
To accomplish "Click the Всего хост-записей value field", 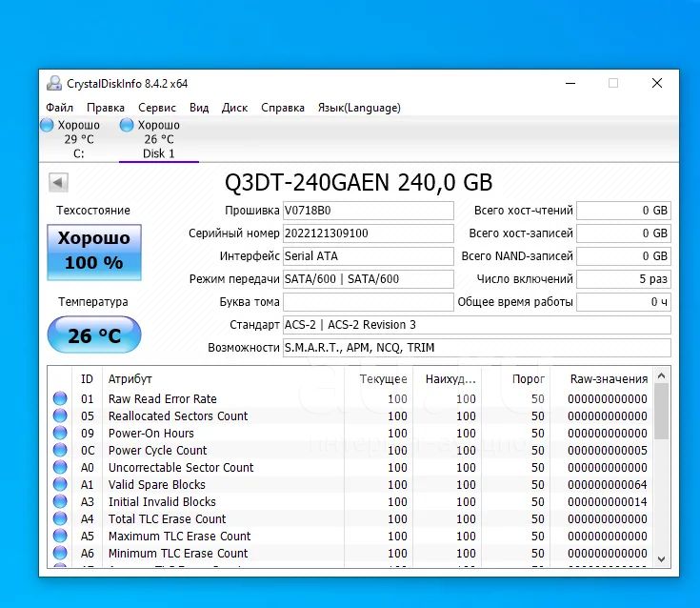I will 624,233.
